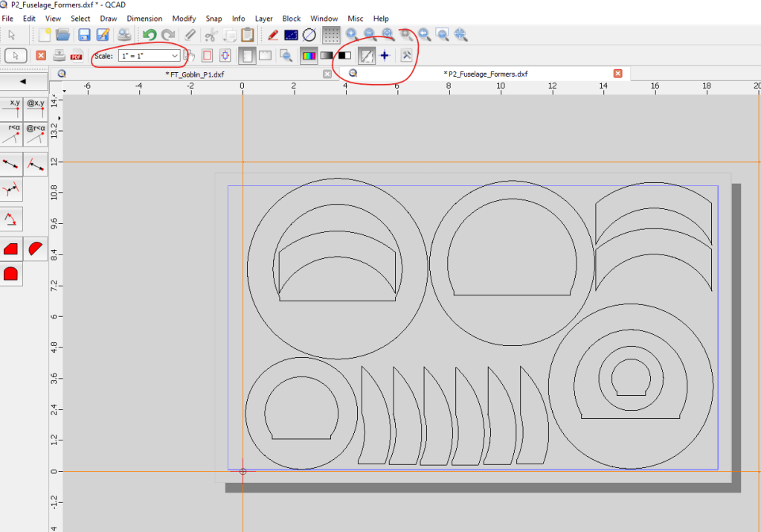Image resolution: width=761 pixels, height=532 pixels.
Task: Toggle full color print mode
Action: click(308, 56)
